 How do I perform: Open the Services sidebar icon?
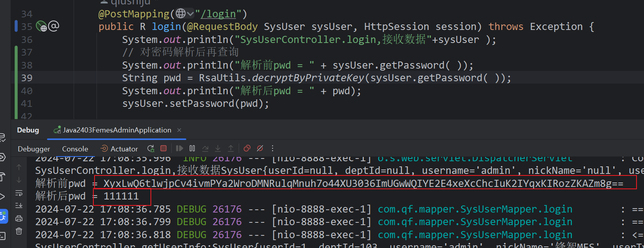pyautogui.click(x=2, y=157)
